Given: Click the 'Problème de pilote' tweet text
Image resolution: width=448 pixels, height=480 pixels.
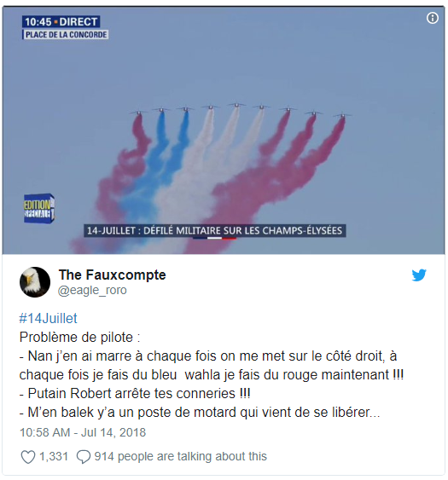Looking at the screenshot, I should click(79, 338).
